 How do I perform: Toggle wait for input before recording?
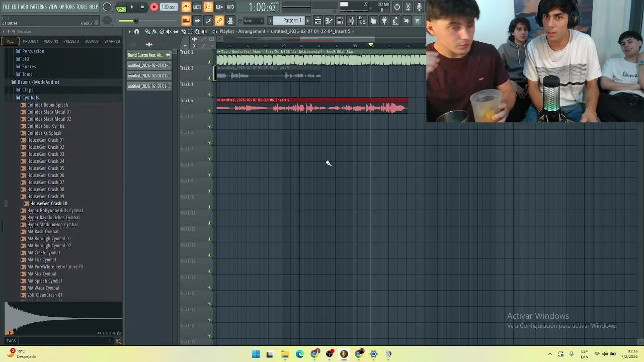coord(197,7)
